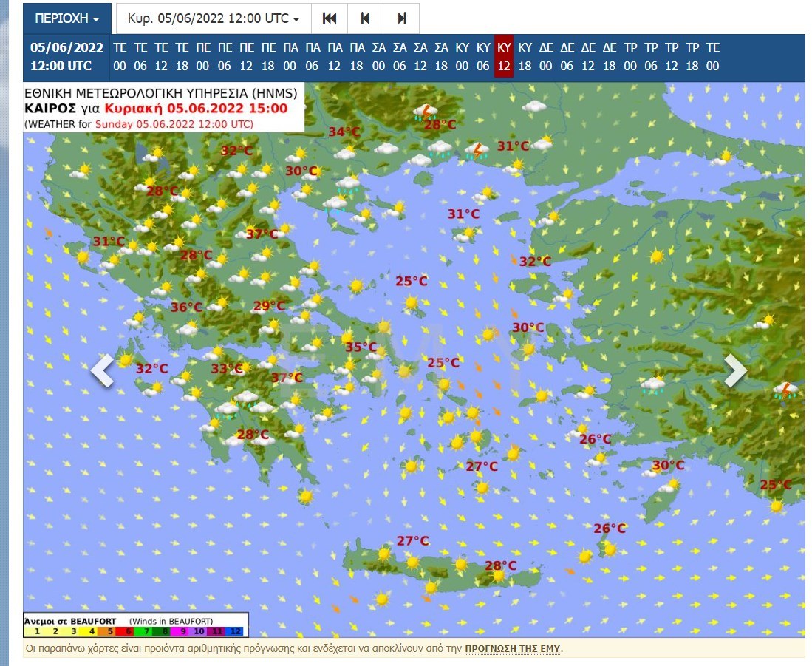Select the highlighted ΚΥ 12 time slot
The image size is (812, 666).
click(x=504, y=57)
